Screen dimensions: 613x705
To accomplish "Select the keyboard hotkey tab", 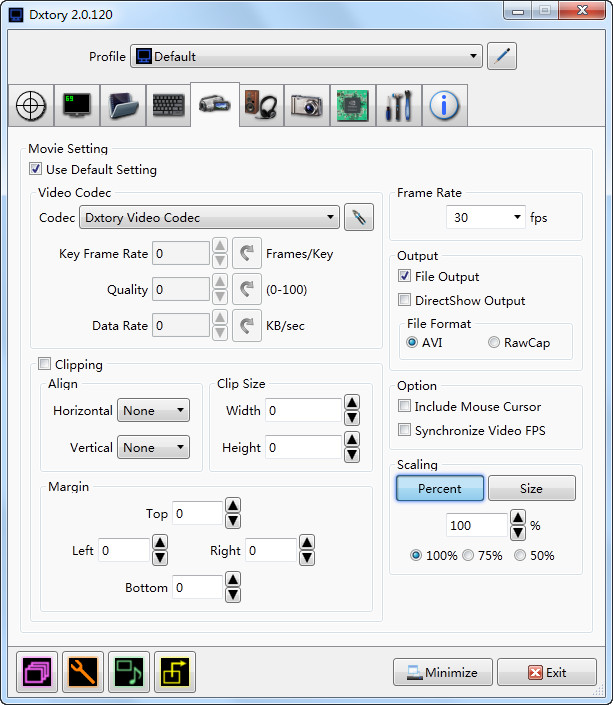I will 169,105.
